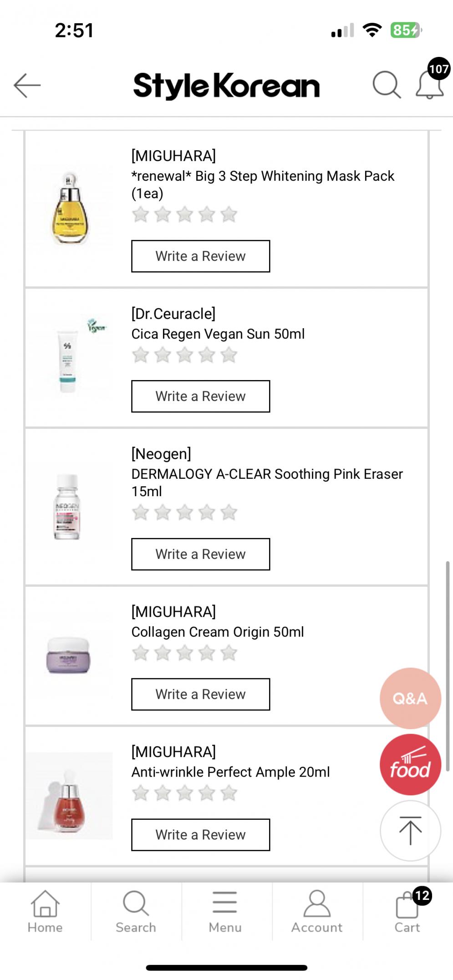Write a review for Soothing Pink Eraser
This screenshot has height=980, width=453.
[200, 554]
